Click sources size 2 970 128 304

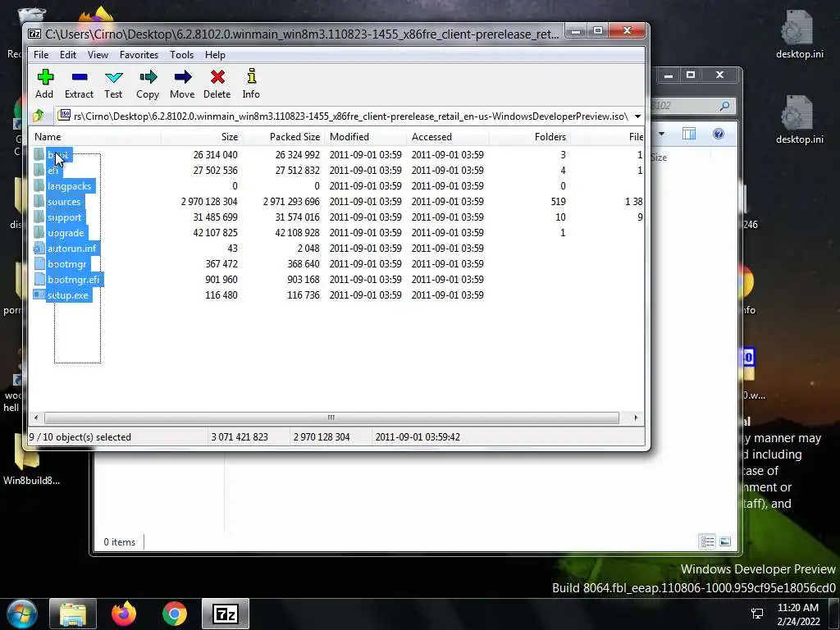pos(209,202)
